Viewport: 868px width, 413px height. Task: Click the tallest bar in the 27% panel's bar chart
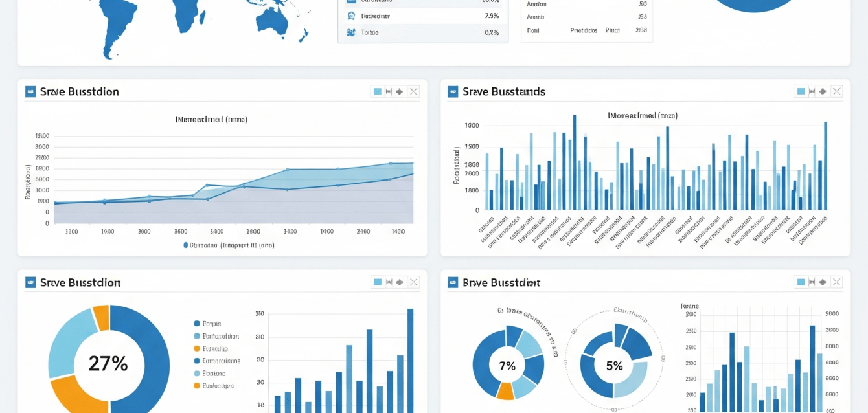(410, 361)
